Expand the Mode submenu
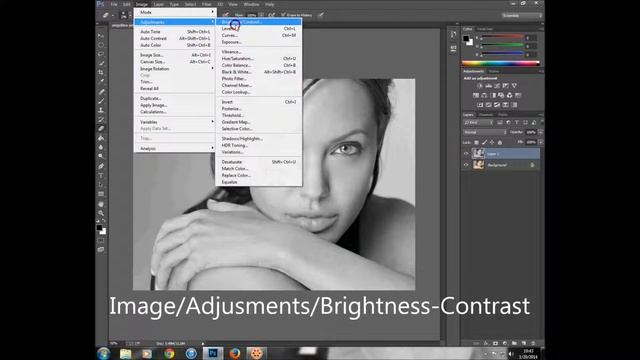Screen dimensions: 640x360 [175, 12]
